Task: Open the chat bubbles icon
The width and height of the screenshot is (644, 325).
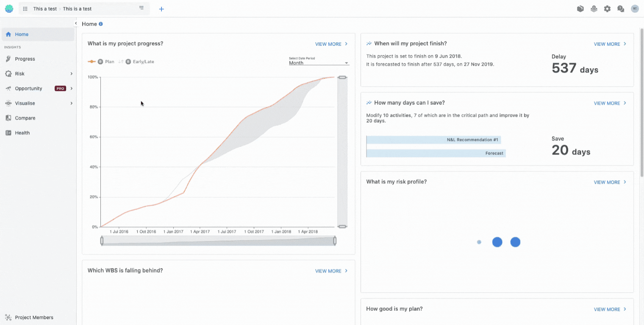Action: tap(621, 8)
